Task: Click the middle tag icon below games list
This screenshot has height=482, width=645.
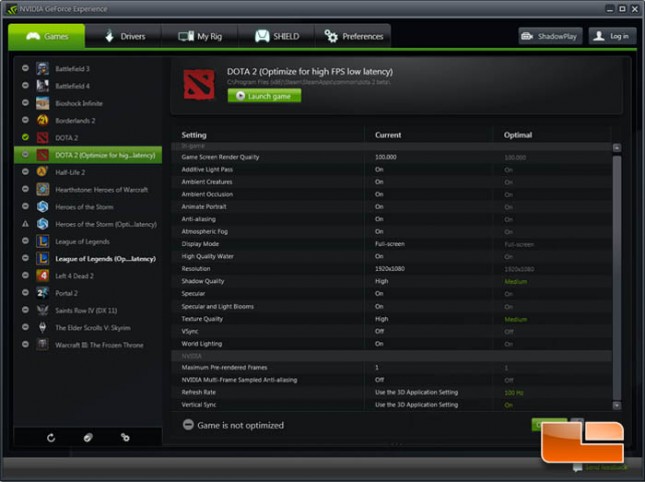Action: (x=88, y=438)
